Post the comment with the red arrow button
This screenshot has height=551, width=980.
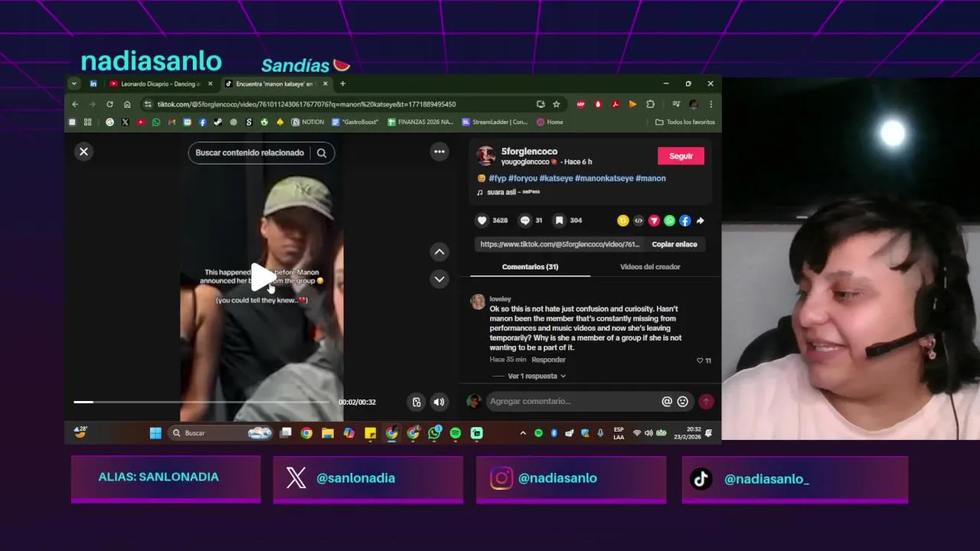706,401
